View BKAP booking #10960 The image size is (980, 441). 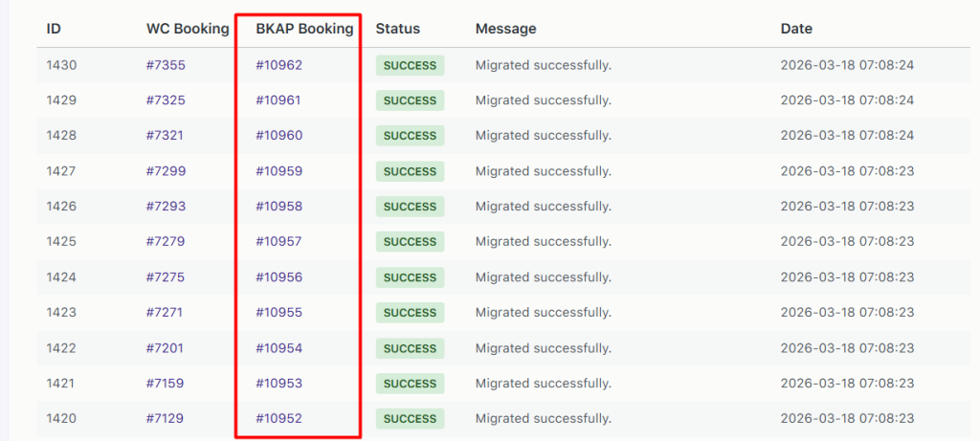[279, 136]
